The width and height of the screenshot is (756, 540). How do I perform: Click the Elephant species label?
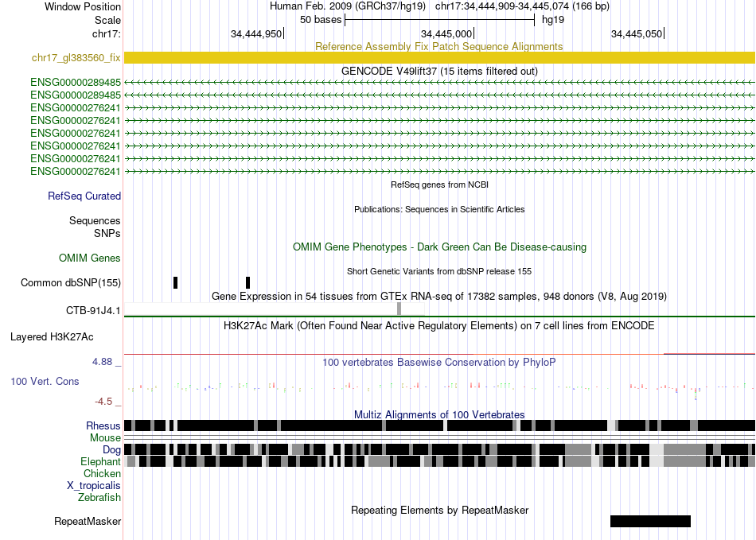pos(100,461)
